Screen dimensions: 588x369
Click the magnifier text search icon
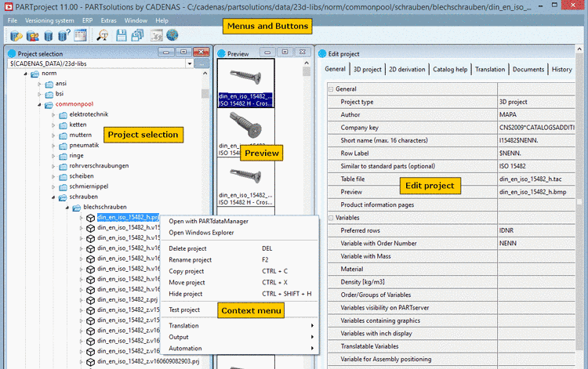click(x=103, y=35)
